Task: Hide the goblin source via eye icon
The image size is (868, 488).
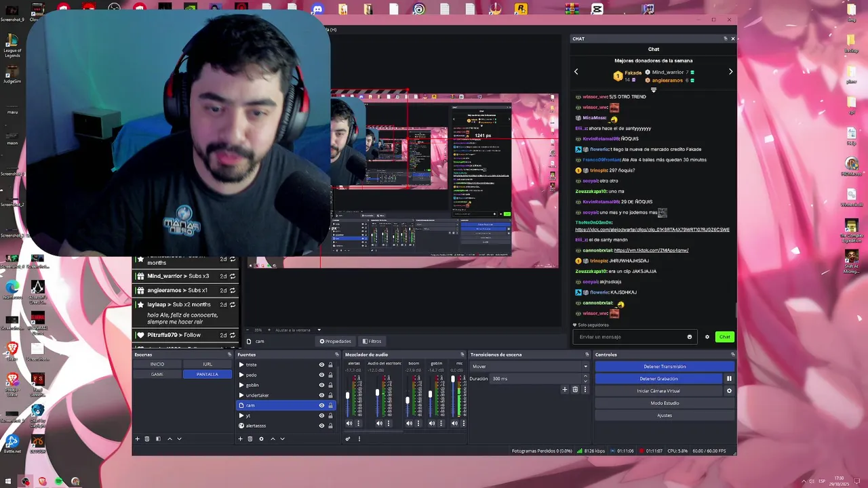Action: [321, 385]
